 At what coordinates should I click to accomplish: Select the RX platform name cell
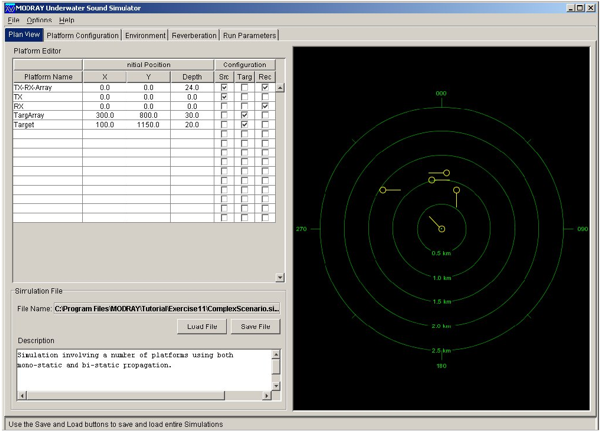click(48, 106)
